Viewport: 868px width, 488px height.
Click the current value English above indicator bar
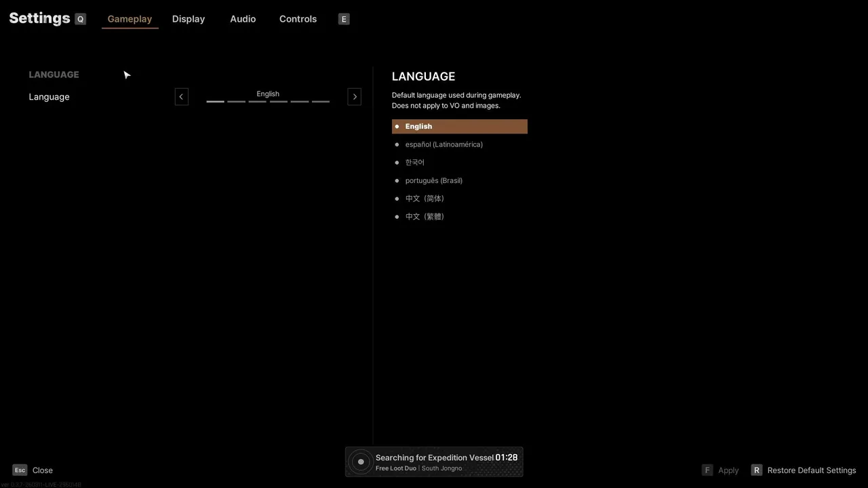tap(268, 94)
